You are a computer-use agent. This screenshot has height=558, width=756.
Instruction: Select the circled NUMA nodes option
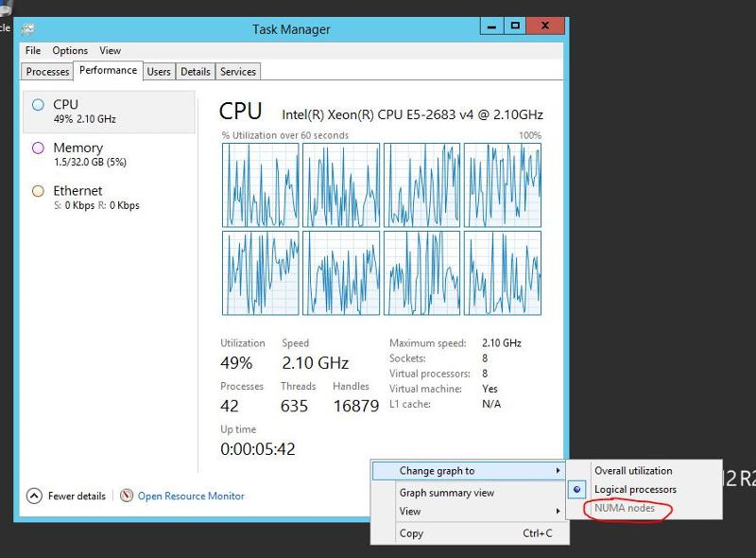[x=627, y=509]
